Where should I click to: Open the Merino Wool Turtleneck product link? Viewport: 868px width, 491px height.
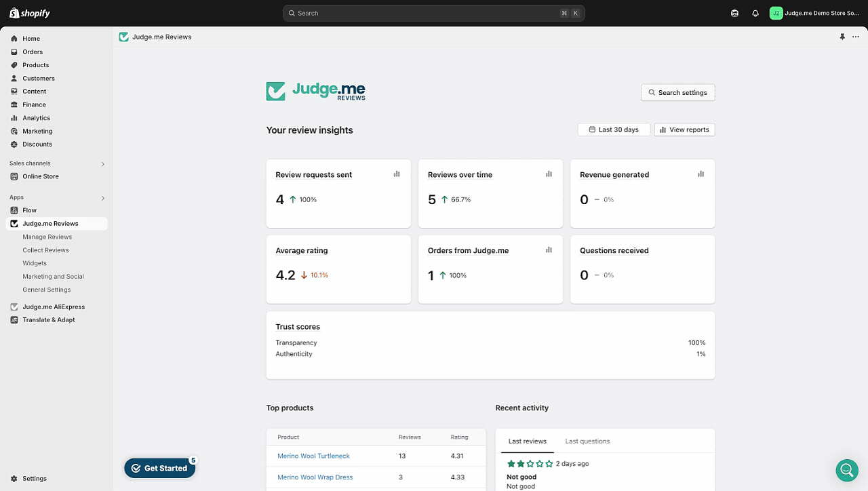[x=313, y=456]
